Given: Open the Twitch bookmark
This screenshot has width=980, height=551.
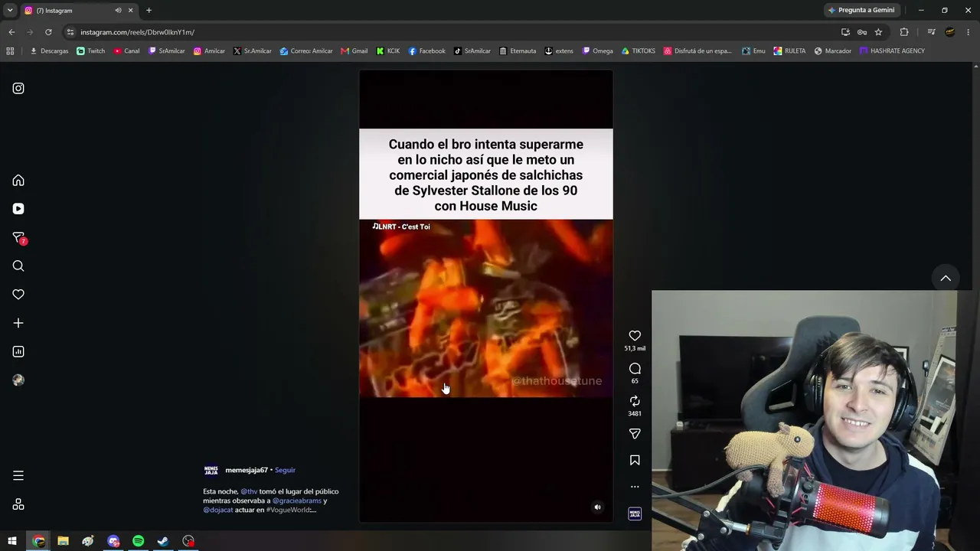Looking at the screenshot, I should pyautogui.click(x=91, y=51).
